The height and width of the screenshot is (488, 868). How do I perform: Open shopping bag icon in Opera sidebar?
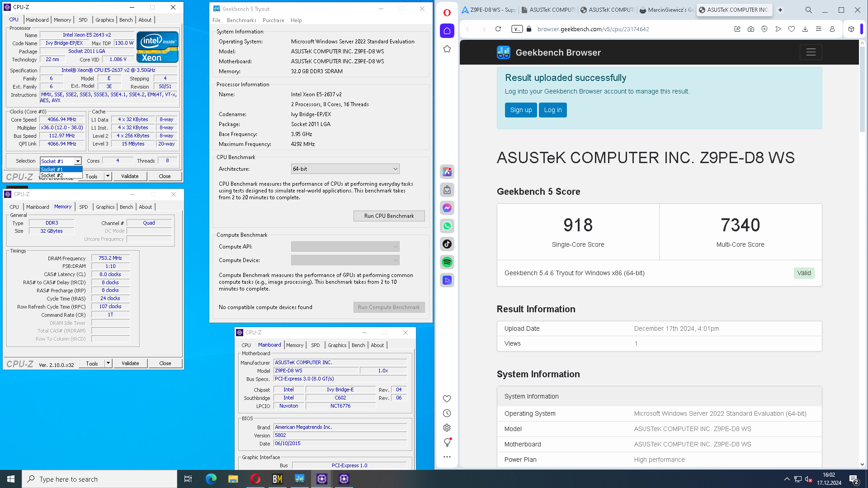tap(447, 190)
